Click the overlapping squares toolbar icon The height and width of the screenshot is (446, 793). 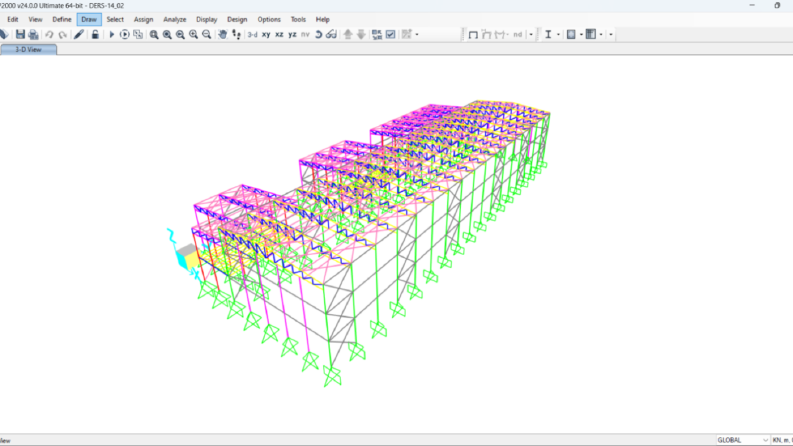click(138, 34)
